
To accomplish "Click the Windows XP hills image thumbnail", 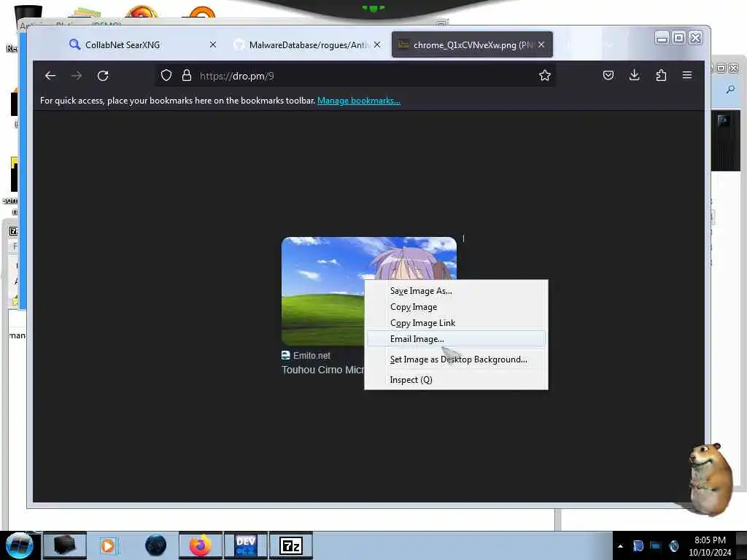I will pyautogui.click(x=323, y=291).
